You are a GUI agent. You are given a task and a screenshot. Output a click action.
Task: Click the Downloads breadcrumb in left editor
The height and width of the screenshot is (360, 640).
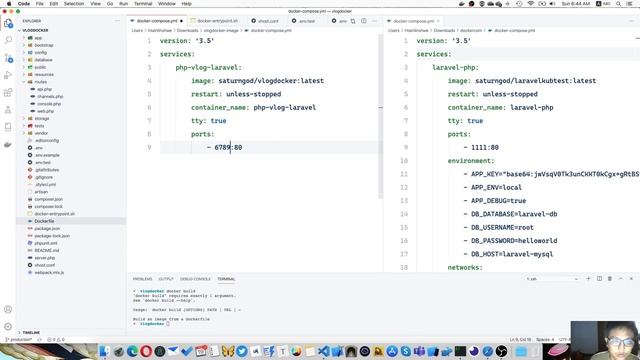(x=187, y=31)
